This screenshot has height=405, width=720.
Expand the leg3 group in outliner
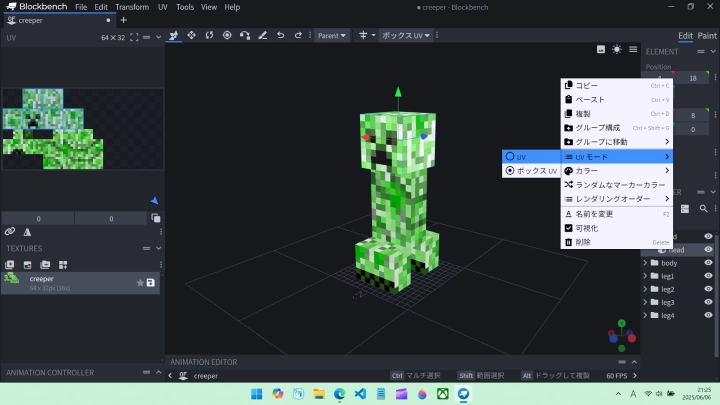coord(645,302)
